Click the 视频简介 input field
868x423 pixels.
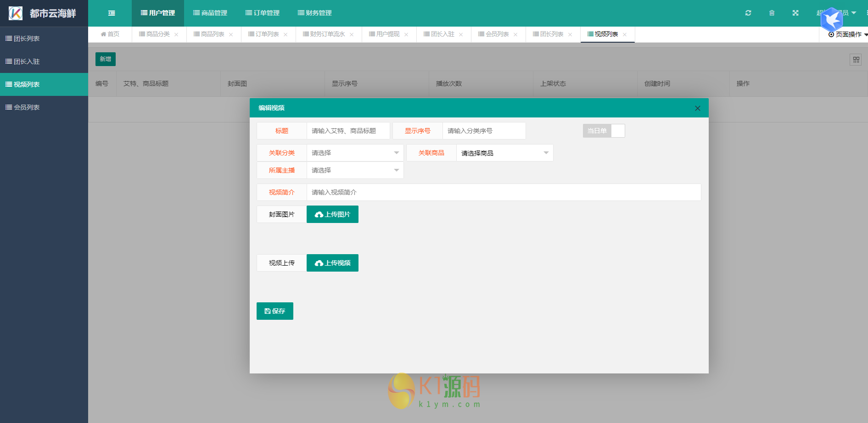[503, 192]
